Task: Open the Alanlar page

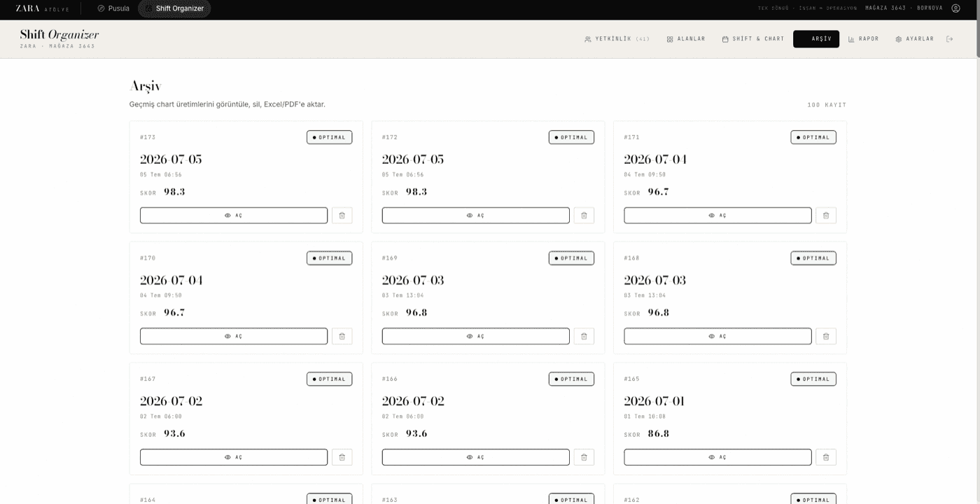Action: (x=686, y=39)
